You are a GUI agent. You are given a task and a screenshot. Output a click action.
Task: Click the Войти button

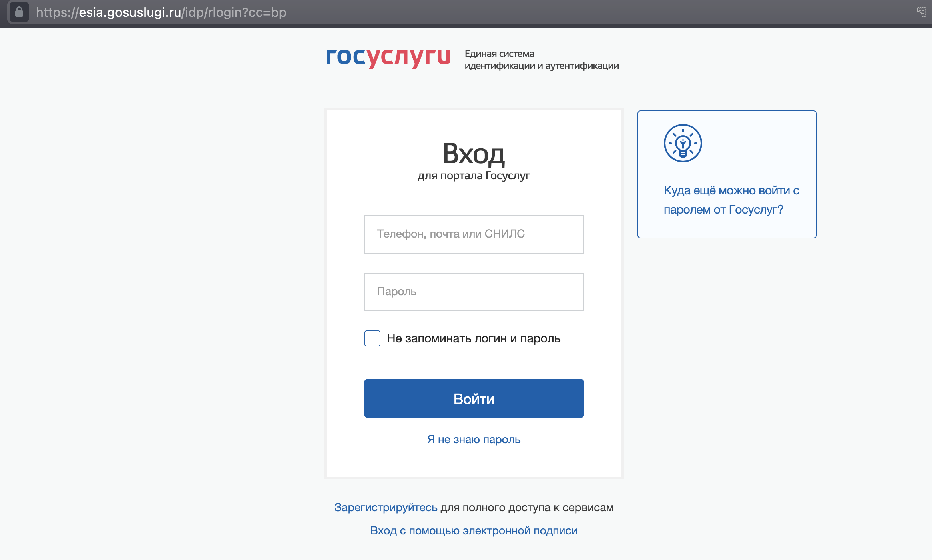point(474,398)
